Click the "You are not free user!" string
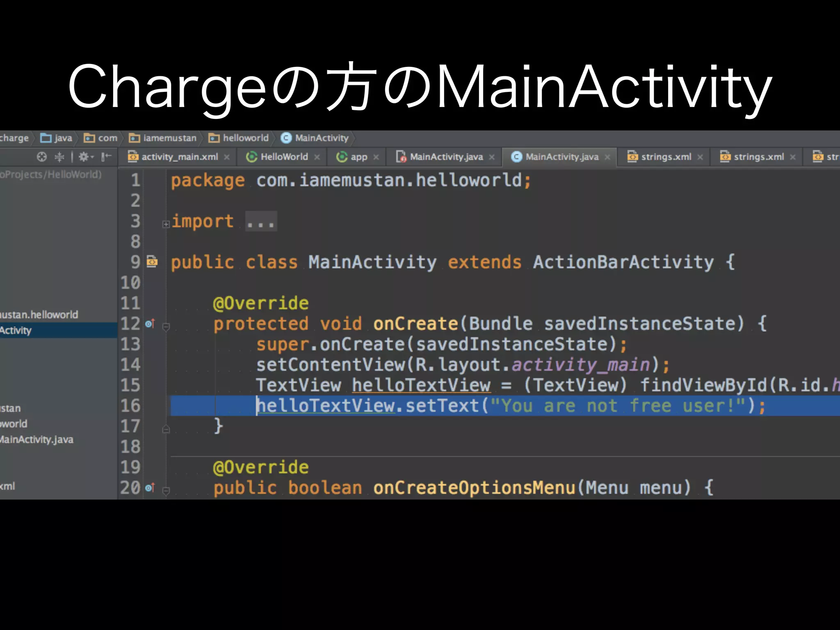Image resolution: width=840 pixels, height=630 pixels. point(618,406)
